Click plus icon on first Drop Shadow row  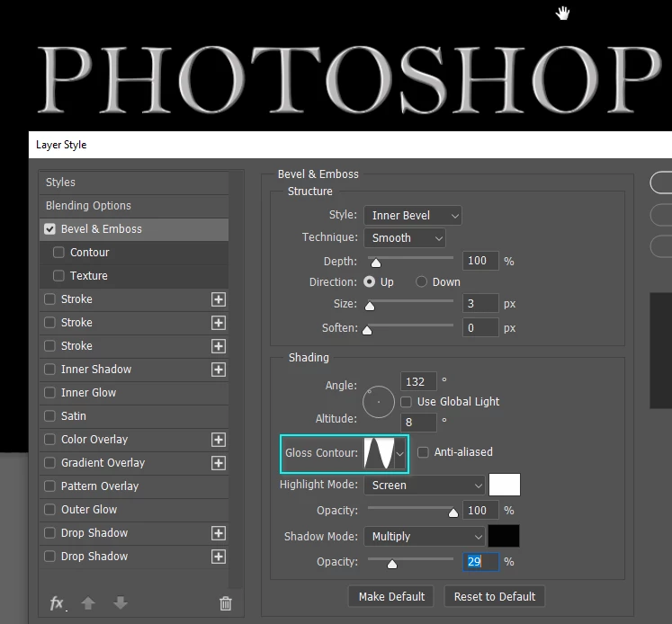pyautogui.click(x=219, y=533)
